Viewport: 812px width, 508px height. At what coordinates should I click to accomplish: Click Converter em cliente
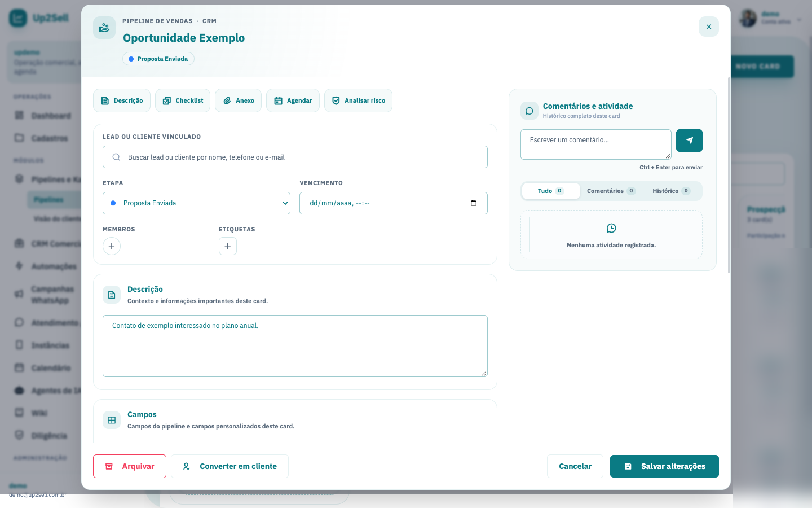[x=230, y=466]
